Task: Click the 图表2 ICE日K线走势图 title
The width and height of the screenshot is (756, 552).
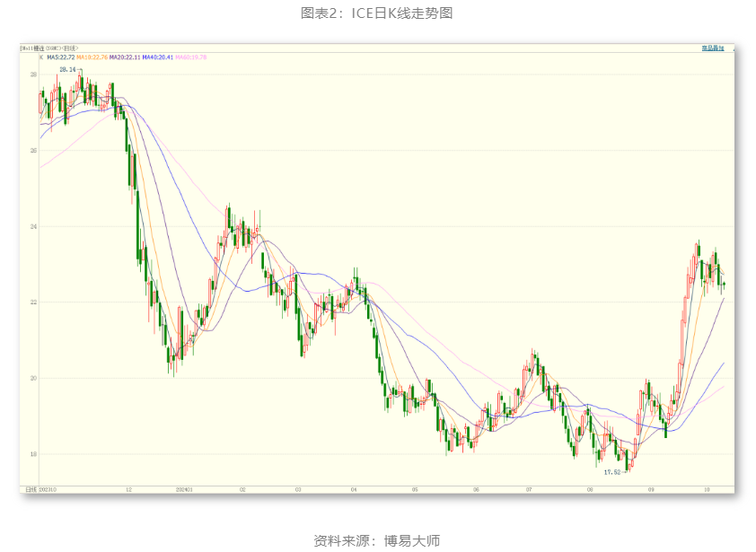Action: pyautogui.click(x=377, y=13)
